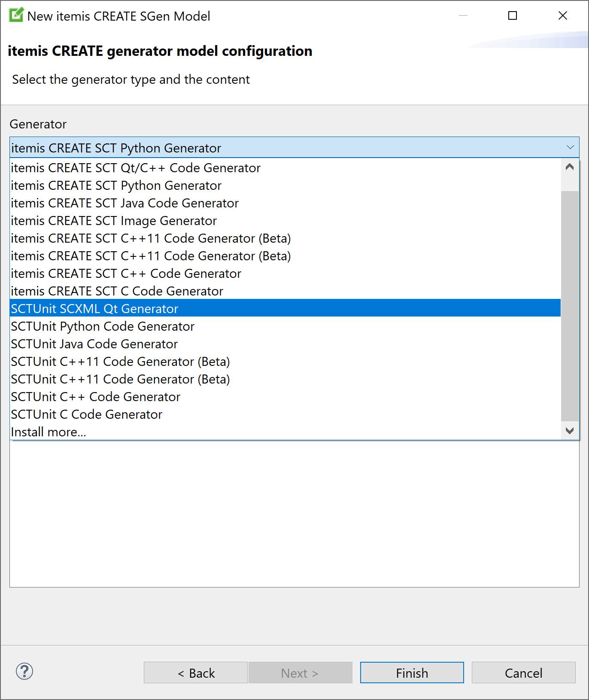The width and height of the screenshot is (589, 700).
Task: Select itemis CREATE SCT Java Code Generator
Action: coord(285,203)
